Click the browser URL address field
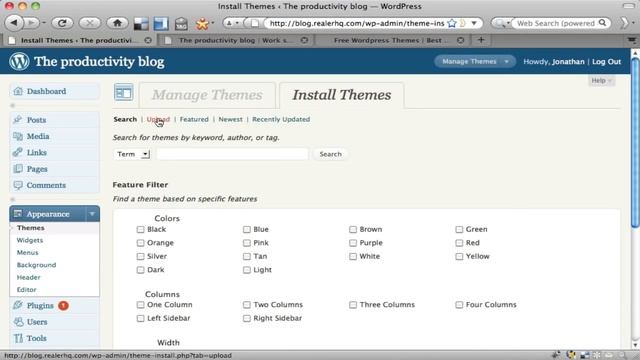Image resolution: width=640 pixels, height=360 pixels. point(356,23)
